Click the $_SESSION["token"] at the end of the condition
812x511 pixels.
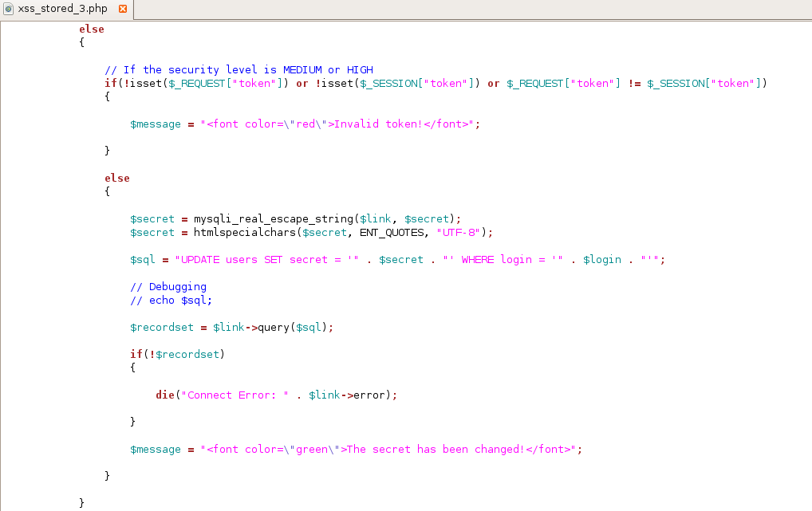(x=704, y=84)
